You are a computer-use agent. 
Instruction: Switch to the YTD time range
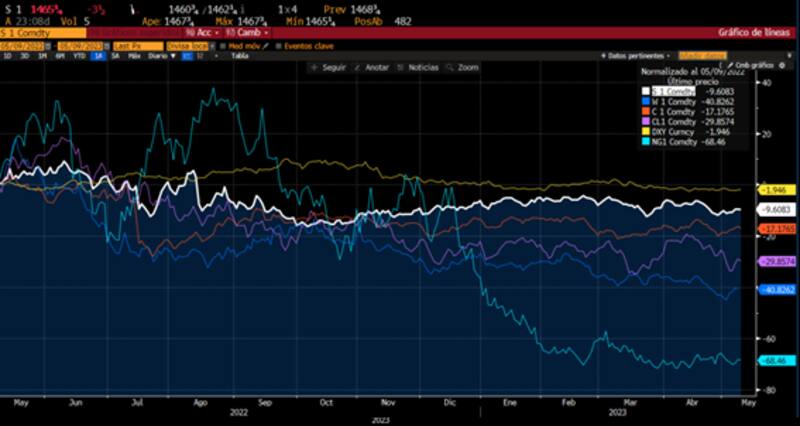78,56
